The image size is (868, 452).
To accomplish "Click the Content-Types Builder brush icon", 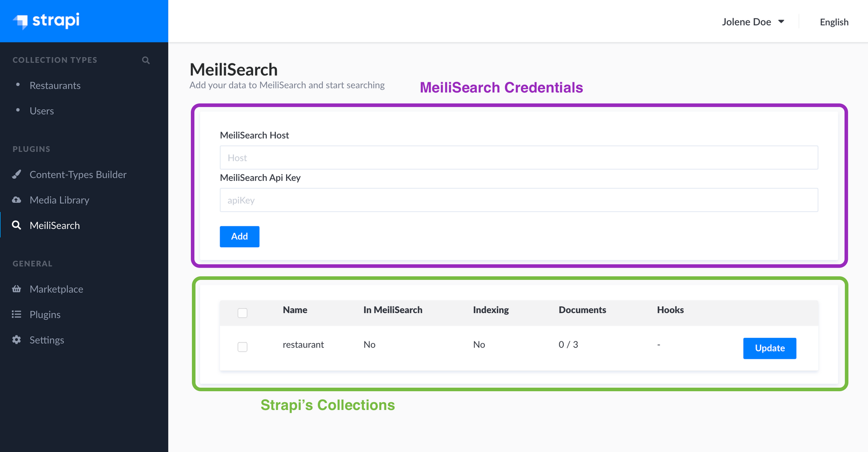I will tap(16, 174).
